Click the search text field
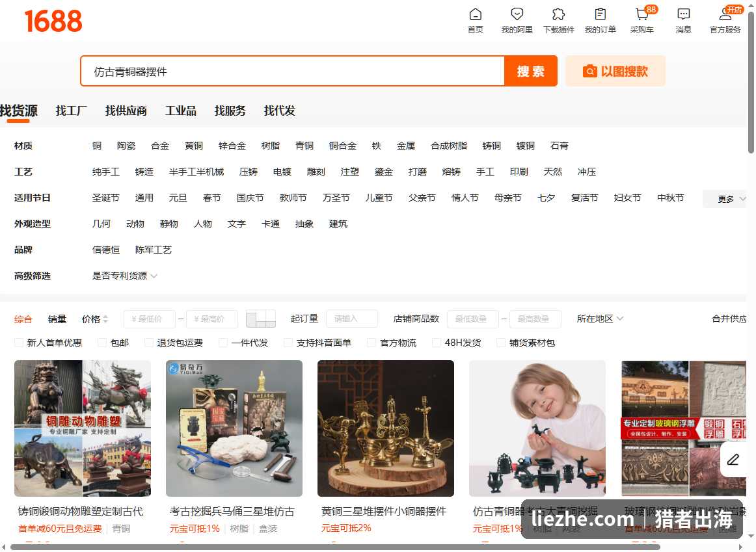The image size is (756, 552). pos(293,72)
